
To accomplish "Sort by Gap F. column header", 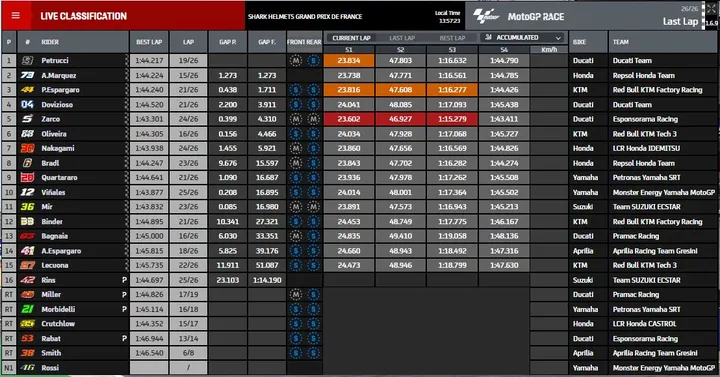I will click(267, 42).
